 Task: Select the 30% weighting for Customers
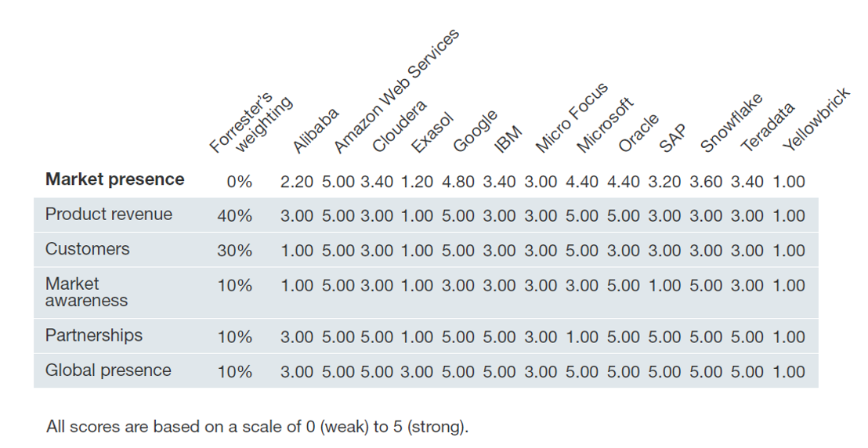coord(235,251)
